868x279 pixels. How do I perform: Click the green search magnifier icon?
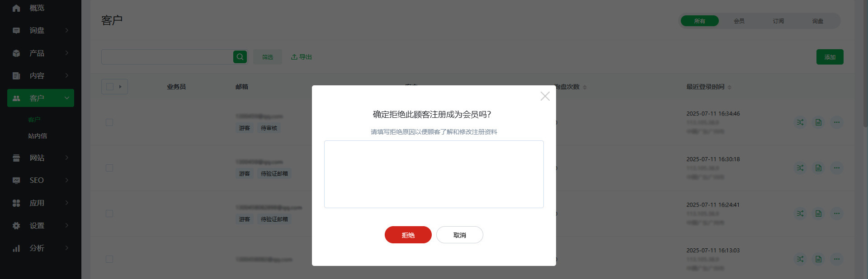click(240, 57)
